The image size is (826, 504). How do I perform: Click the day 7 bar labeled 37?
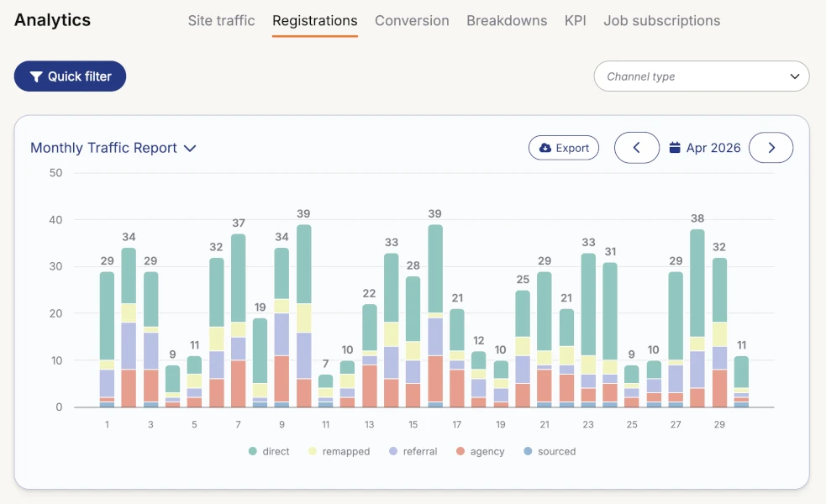click(x=239, y=321)
